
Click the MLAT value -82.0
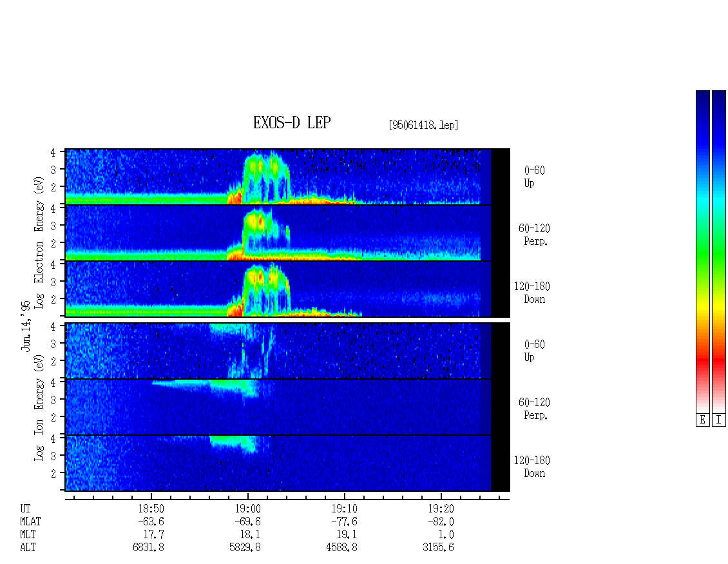pyautogui.click(x=441, y=521)
